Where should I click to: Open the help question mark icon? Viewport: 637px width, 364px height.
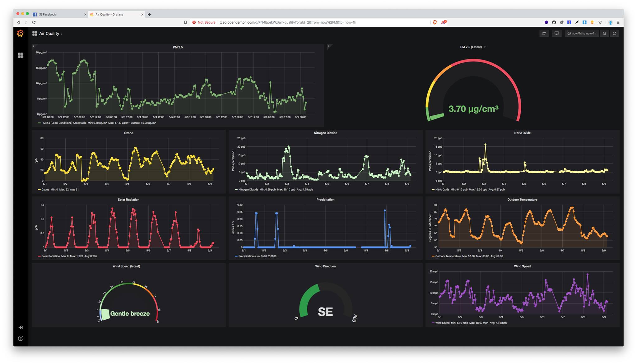point(21,338)
